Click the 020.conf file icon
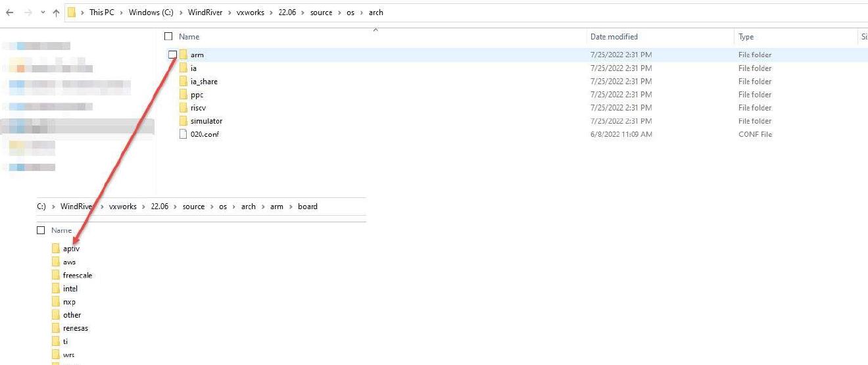 click(x=183, y=134)
